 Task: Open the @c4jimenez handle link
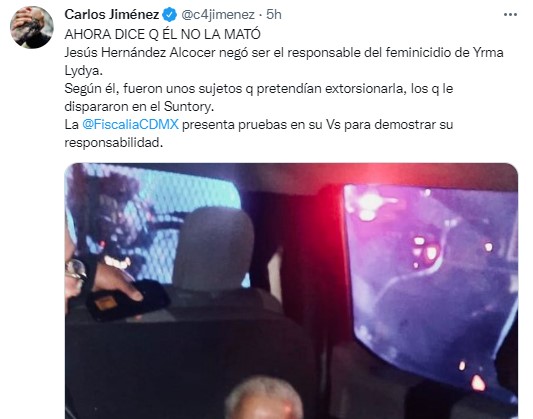point(218,15)
